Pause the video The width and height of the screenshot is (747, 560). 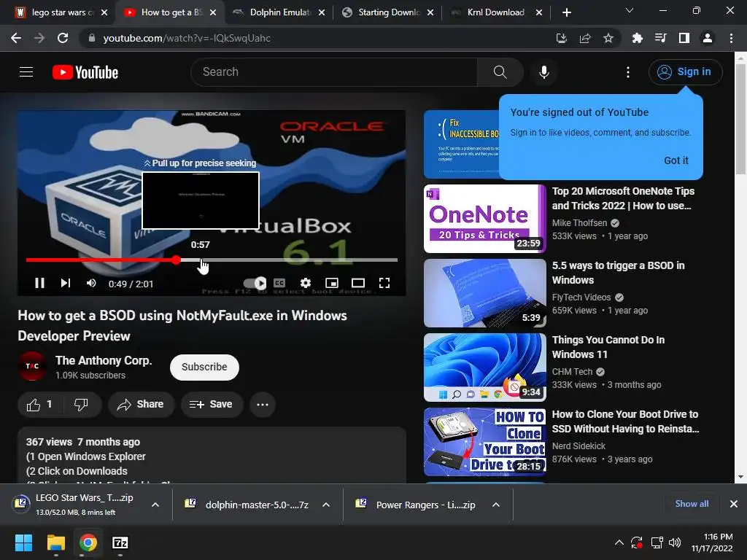(x=39, y=284)
